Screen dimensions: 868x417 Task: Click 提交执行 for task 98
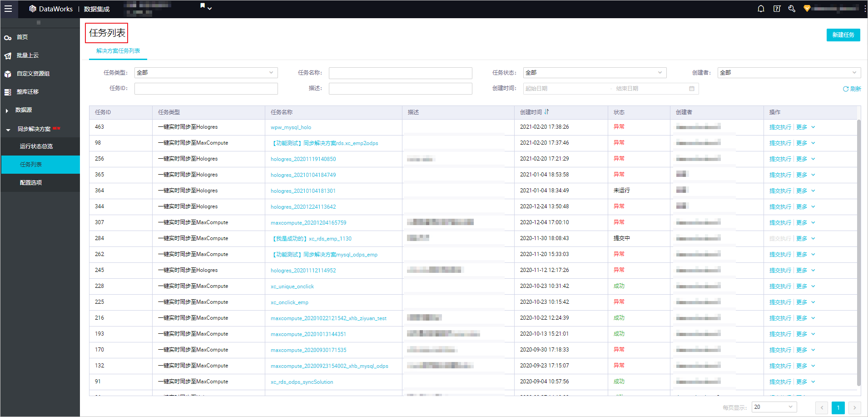pyautogui.click(x=780, y=143)
